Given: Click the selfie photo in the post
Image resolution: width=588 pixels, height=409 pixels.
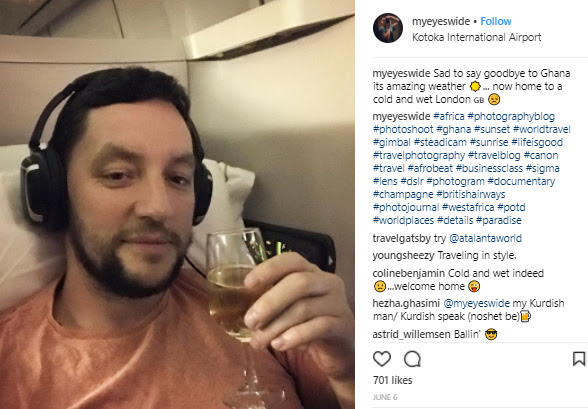Looking at the screenshot, I should pyautogui.click(x=177, y=204).
